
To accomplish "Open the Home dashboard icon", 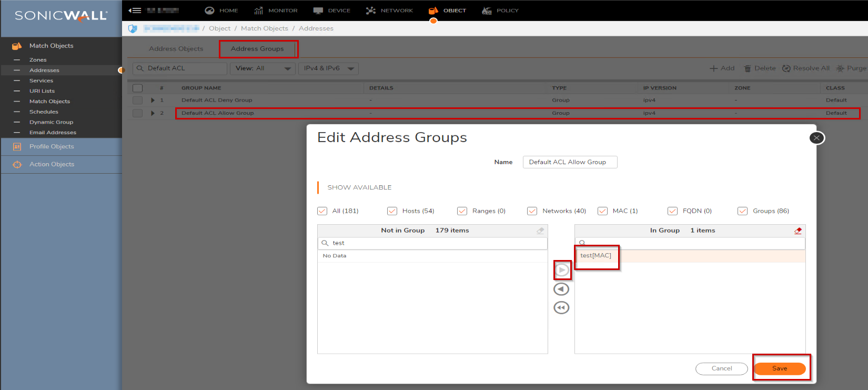I will coord(209,11).
